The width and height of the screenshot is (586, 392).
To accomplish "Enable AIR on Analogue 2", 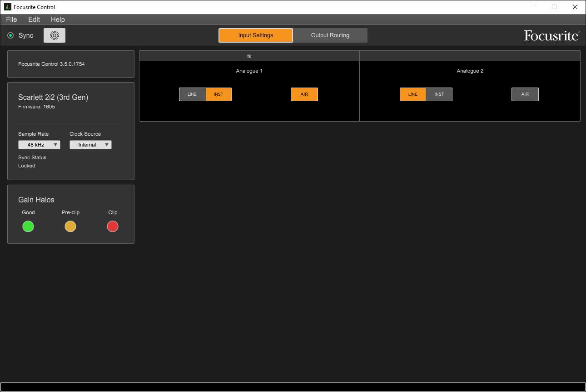I will (525, 94).
